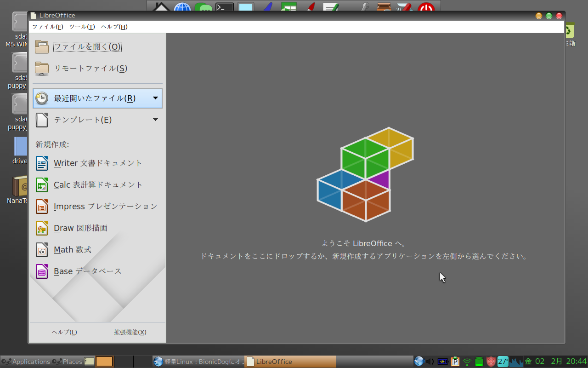Open the green chat bubble icon in dock
The image size is (588, 368).
click(203, 7)
